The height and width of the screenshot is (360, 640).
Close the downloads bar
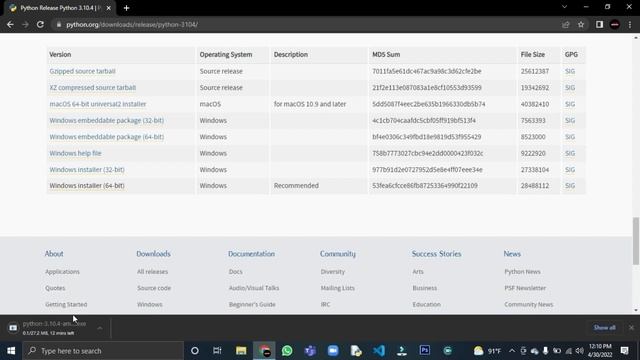click(x=631, y=327)
